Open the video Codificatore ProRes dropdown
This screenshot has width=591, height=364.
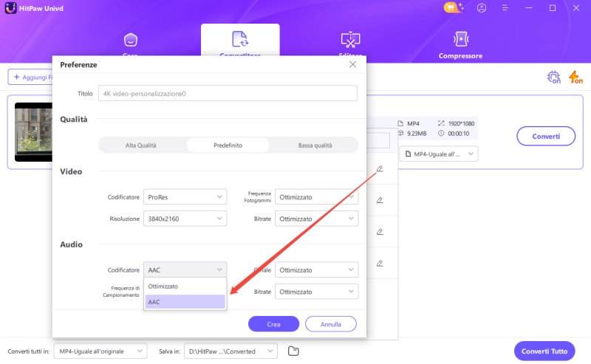(185, 197)
